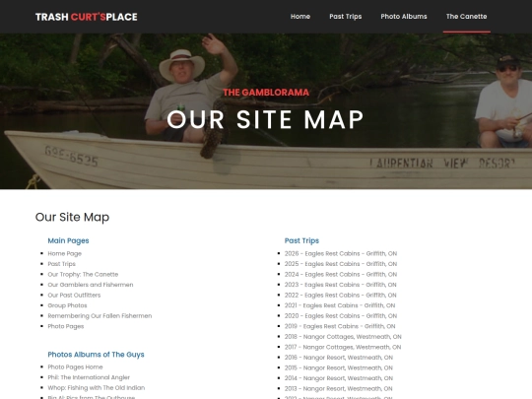The image size is (532, 399).
Task: Open The Canette nav item
Action: (467, 17)
